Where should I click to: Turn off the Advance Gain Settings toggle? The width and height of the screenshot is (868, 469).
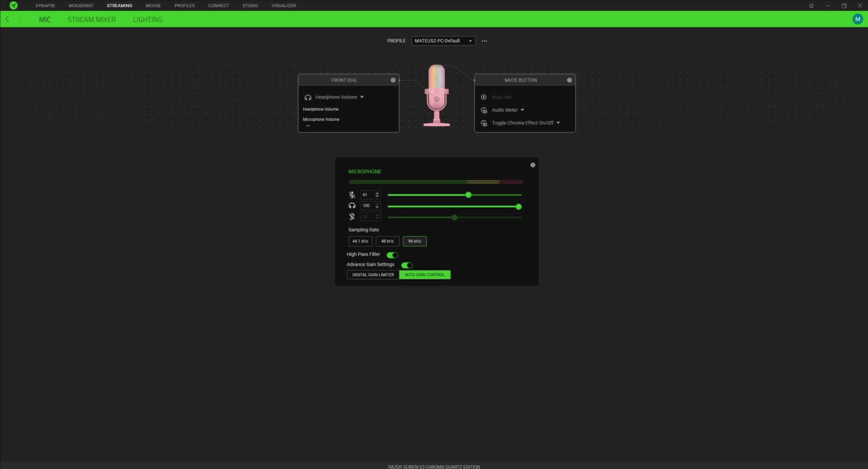point(407,265)
